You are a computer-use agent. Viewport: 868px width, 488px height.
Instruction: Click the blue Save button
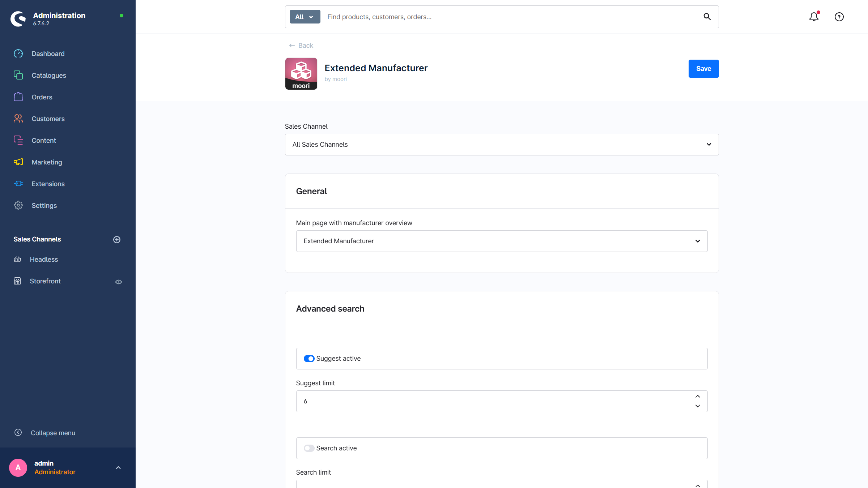click(703, 69)
